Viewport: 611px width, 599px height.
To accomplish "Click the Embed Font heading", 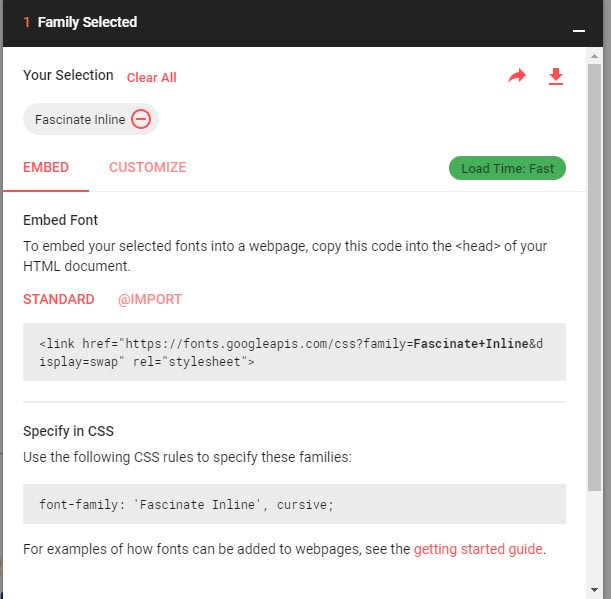I will coord(60,220).
